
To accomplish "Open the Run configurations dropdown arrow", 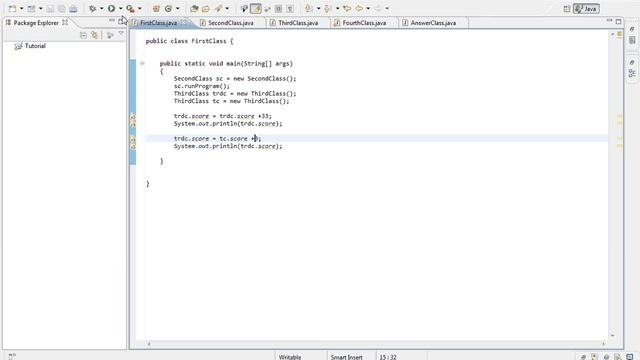I will tap(120, 8).
